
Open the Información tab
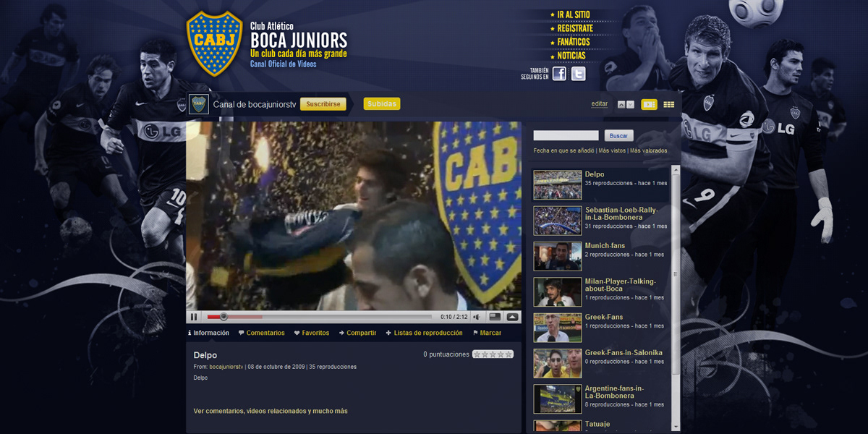[208, 333]
